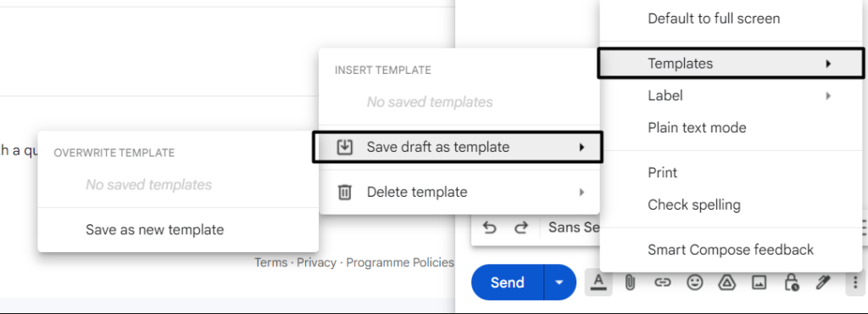
Task: Insert files using the Drive icon
Action: [726, 283]
